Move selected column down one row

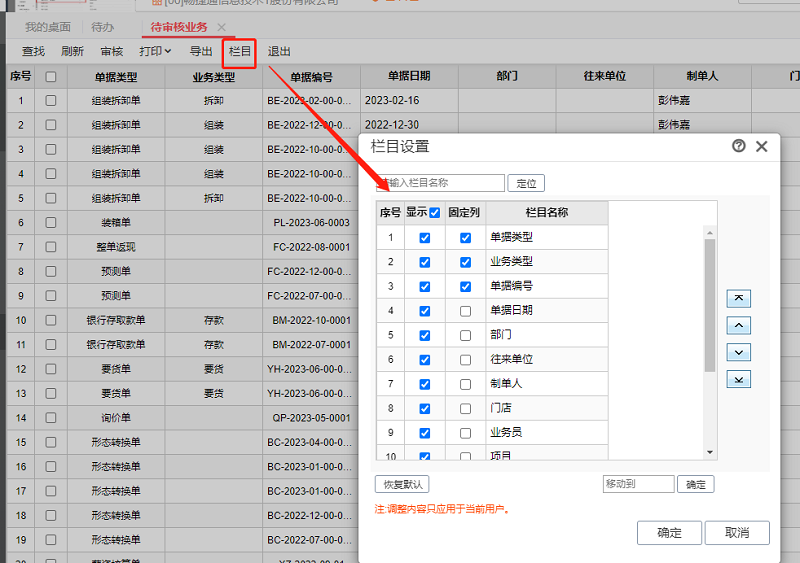coord(739,352)
